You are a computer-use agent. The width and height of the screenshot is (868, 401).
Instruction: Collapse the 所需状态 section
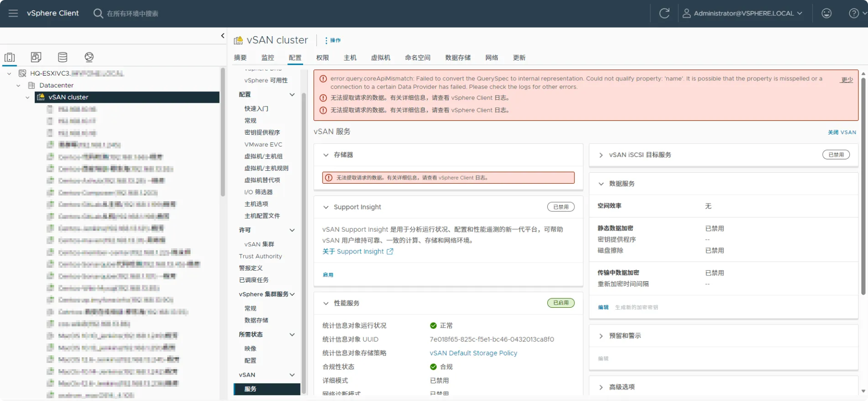292,335
